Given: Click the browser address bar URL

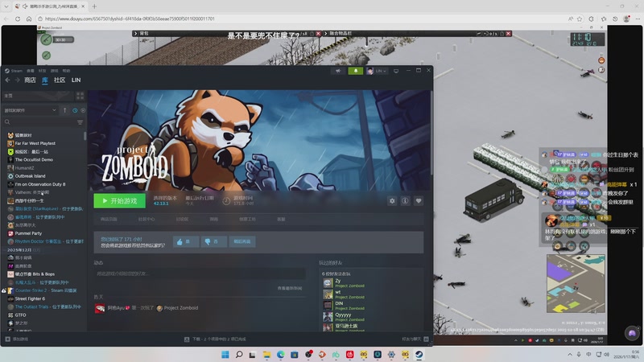Looking at the screenshot, I should point(130,19).
